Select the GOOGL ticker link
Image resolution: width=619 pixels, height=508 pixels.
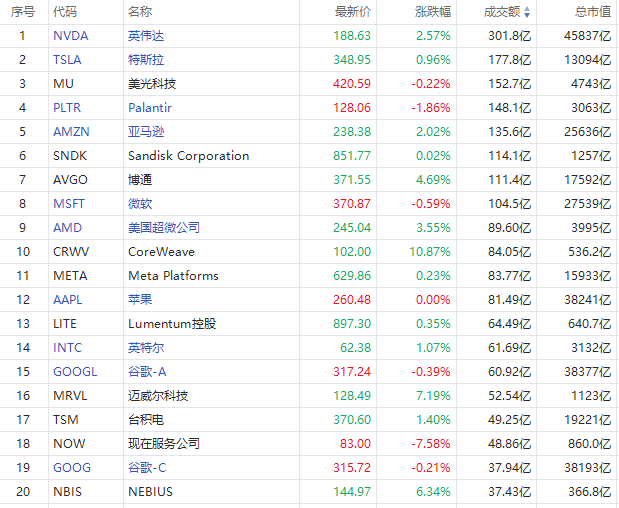(x=75, y=371)
